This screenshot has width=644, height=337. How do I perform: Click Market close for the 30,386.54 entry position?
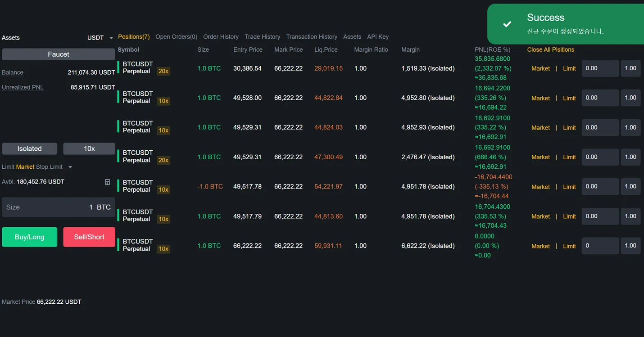[x=540, y=68]
